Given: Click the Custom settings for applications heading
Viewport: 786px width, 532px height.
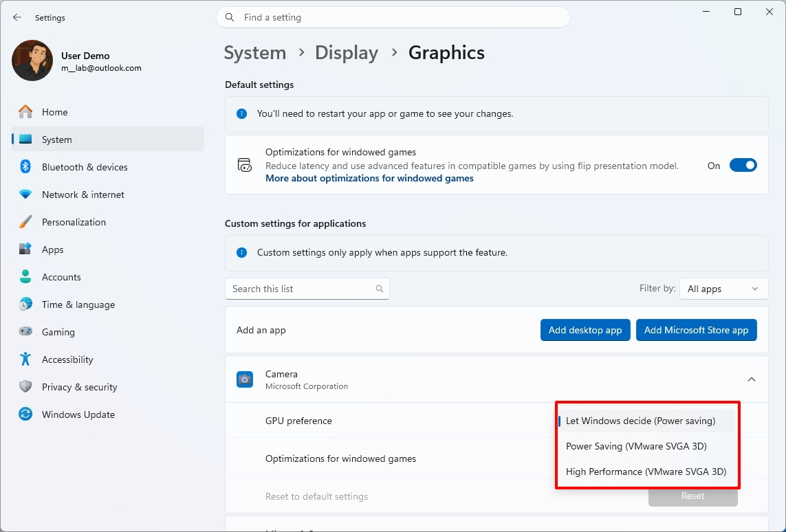Looking at the screenshot, I should (x=295, y=223).
